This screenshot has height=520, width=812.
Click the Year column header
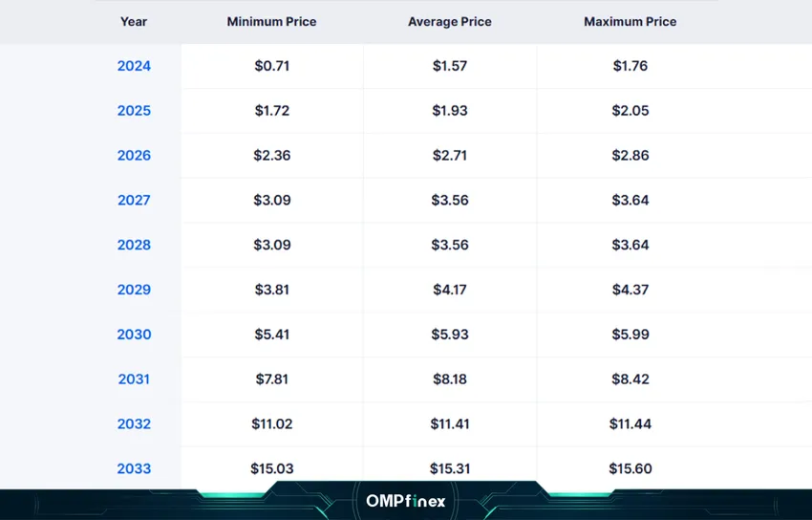click(134, 21)
